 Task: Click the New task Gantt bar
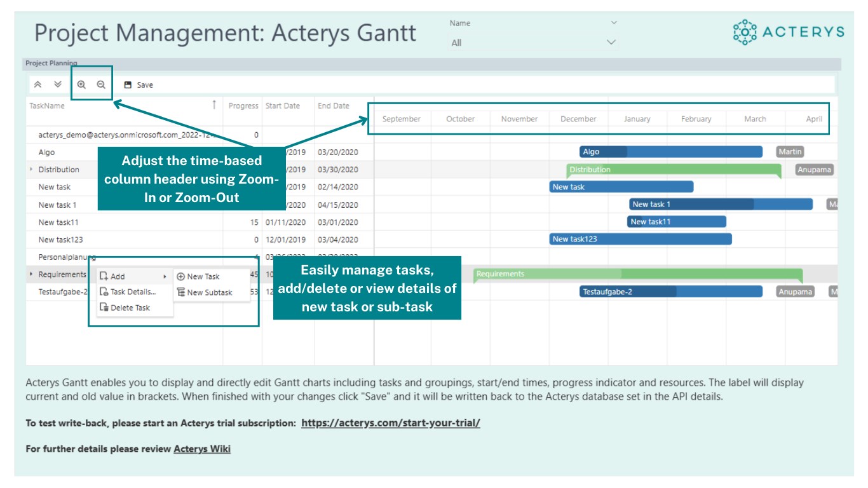(x=621, y=187)
